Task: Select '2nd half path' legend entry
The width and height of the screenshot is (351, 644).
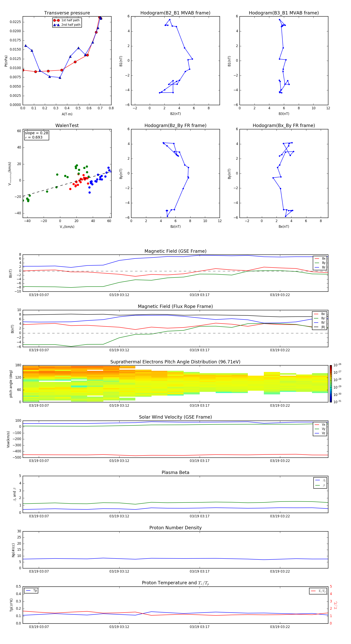Action: (x=67, y=25)
